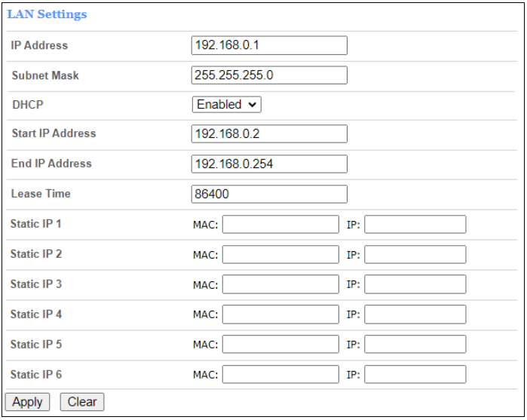
Task: Click the Static IP 2 IP field
Action: [415, 255]
